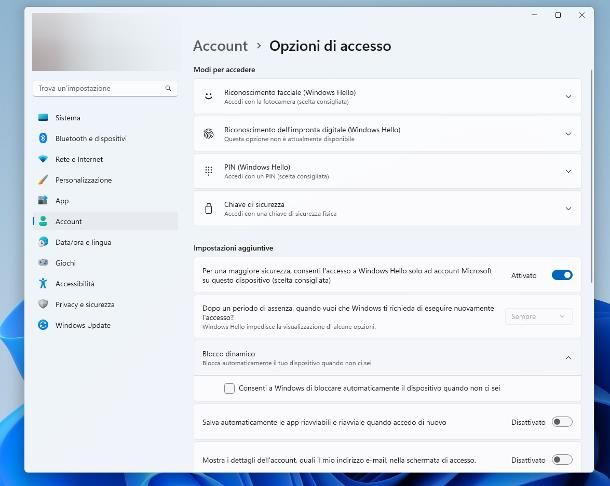The width and height of the screenshot is (610, 486).
Task: Expand the Riconoscimento facciale (Windows Hello) option
Action: click(x=387, y=96)
